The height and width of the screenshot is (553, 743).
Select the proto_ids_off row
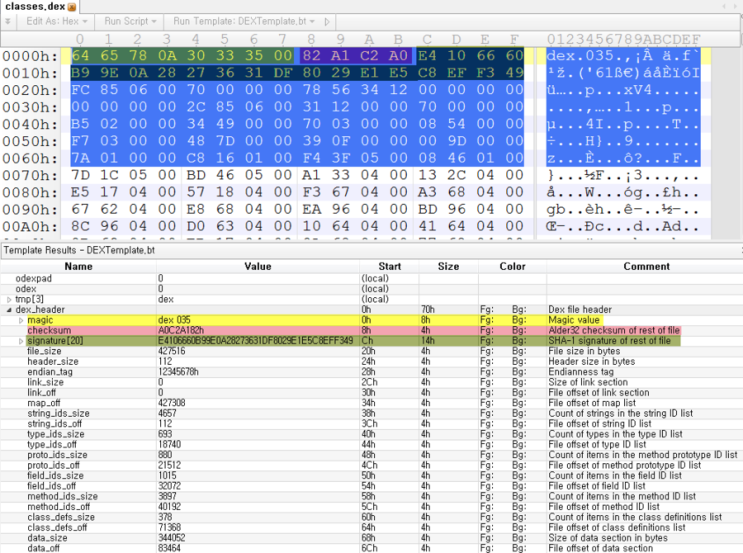[372, 465]
